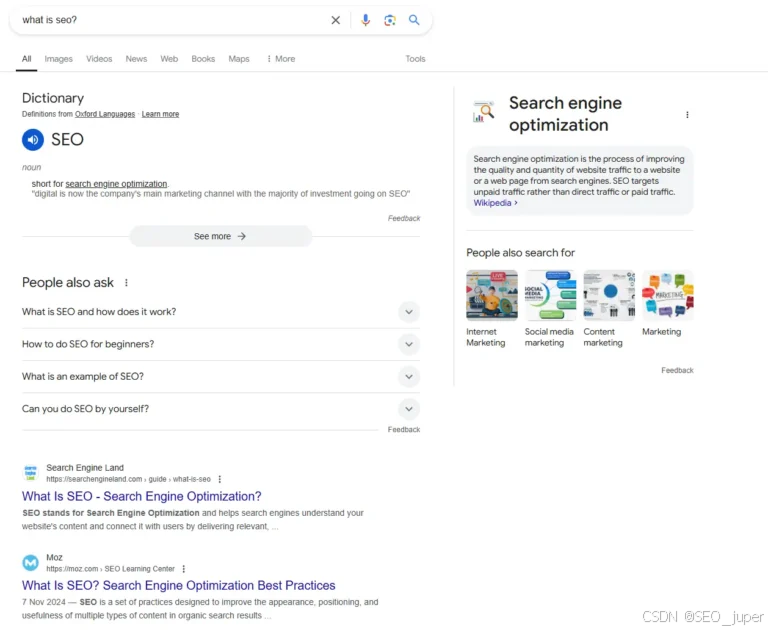
Task: Click the searchengineland.com URL breadcrumb
Action: [128, 479]
